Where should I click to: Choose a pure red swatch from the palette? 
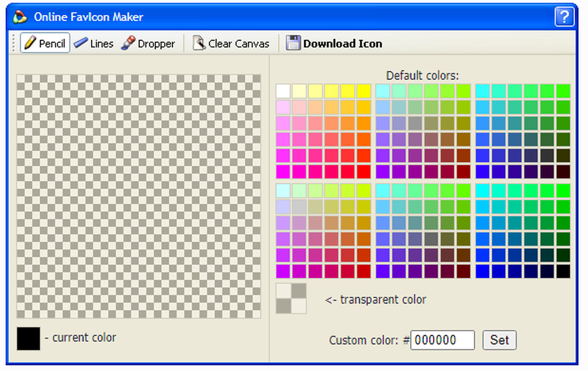364,173
